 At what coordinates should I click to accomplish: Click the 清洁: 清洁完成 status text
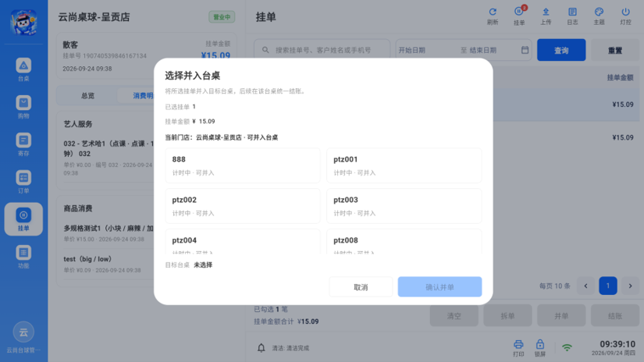point(290,348)
